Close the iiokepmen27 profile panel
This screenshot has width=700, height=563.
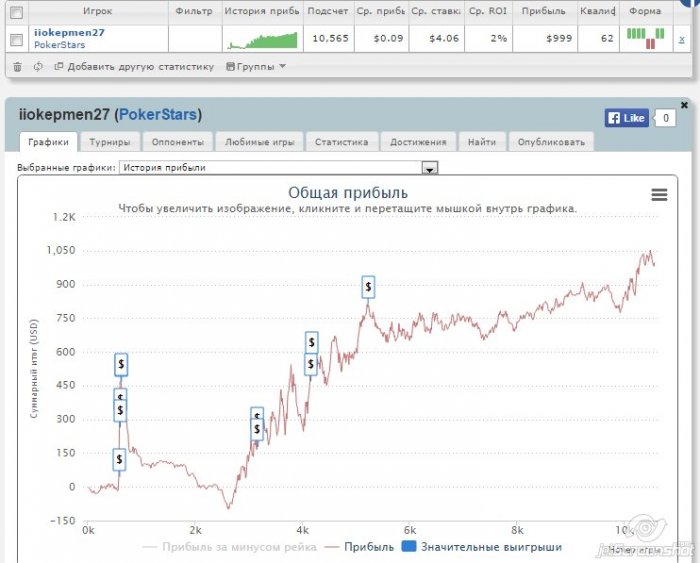point(684,105)
